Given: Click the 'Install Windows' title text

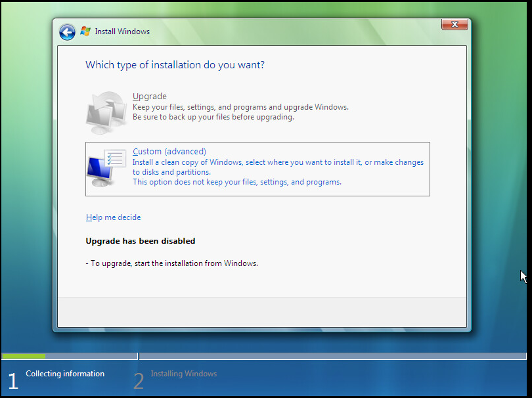Looking at the screenshot, I should point(122,32).
